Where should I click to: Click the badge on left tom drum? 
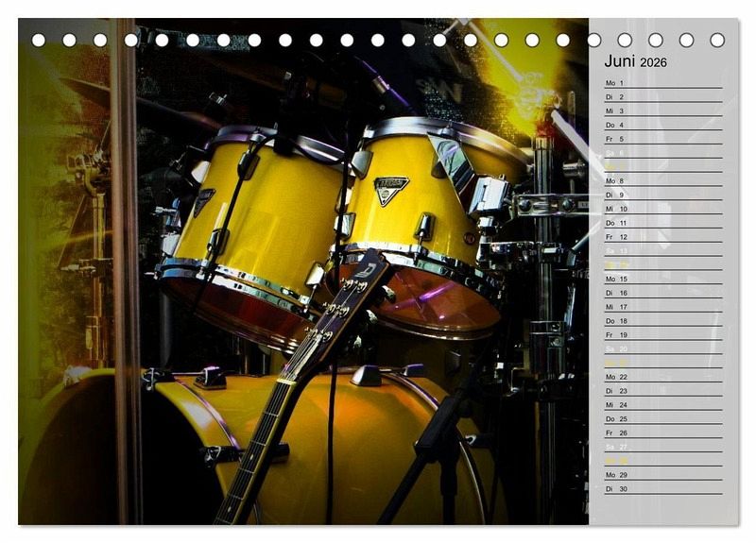point(203,200)
